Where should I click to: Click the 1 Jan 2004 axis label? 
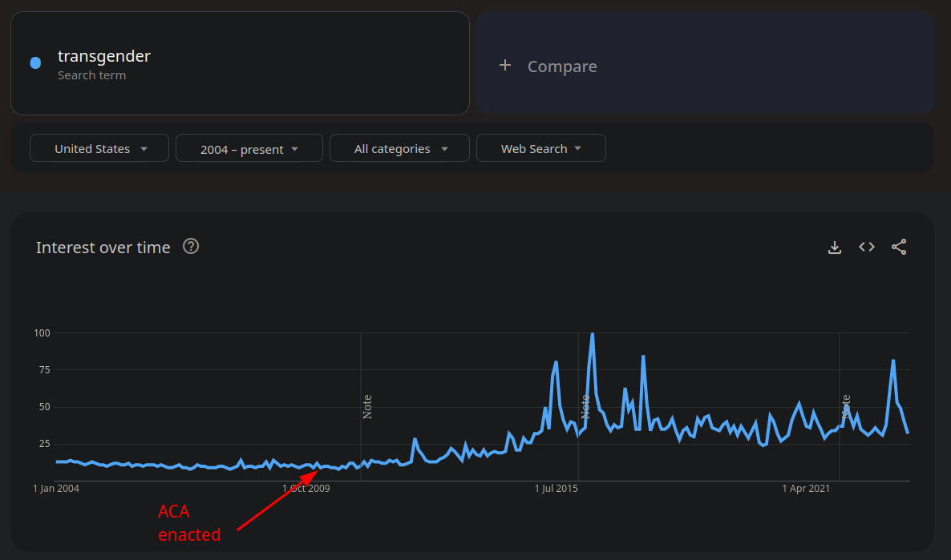[56, 488]
